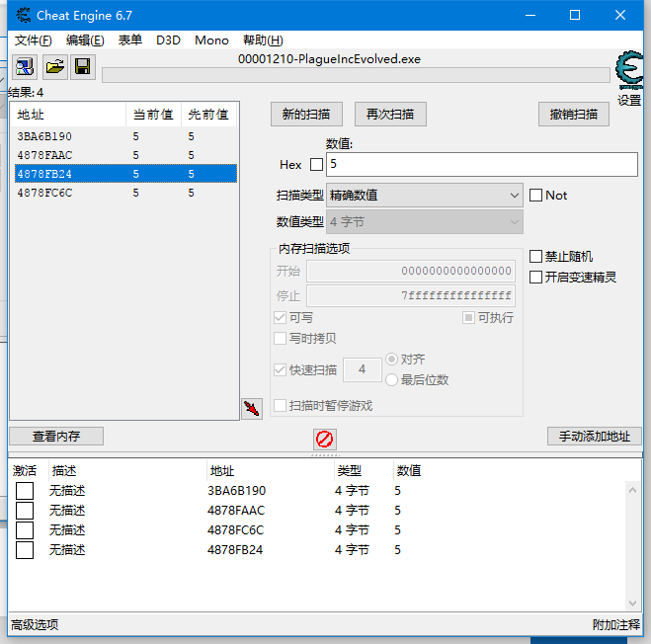Viewport: 651px width, 644px height.
Task: Toggle 可写 checkbox
Action: 280,318
